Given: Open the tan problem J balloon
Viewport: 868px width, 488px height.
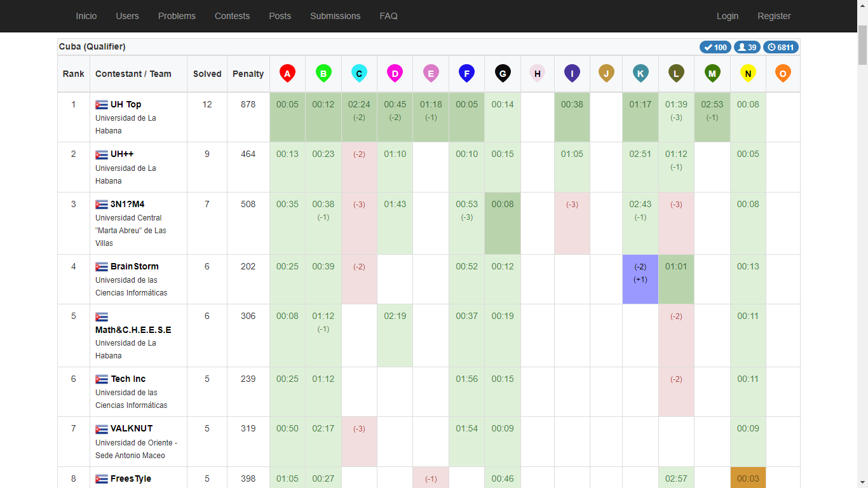Looking at the screenshot, I should point(606,74).
